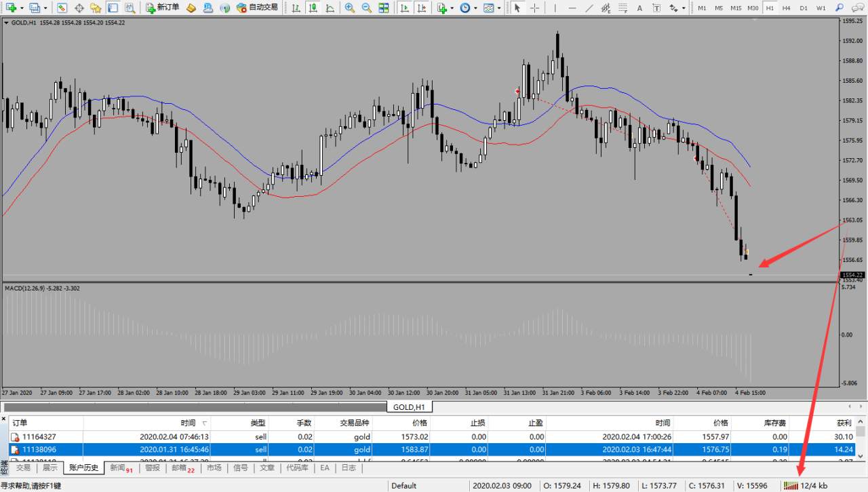Viewport: 868px width, 492px height.
Task: Expand the chart templates dropdown arrow
Action: 499,8
